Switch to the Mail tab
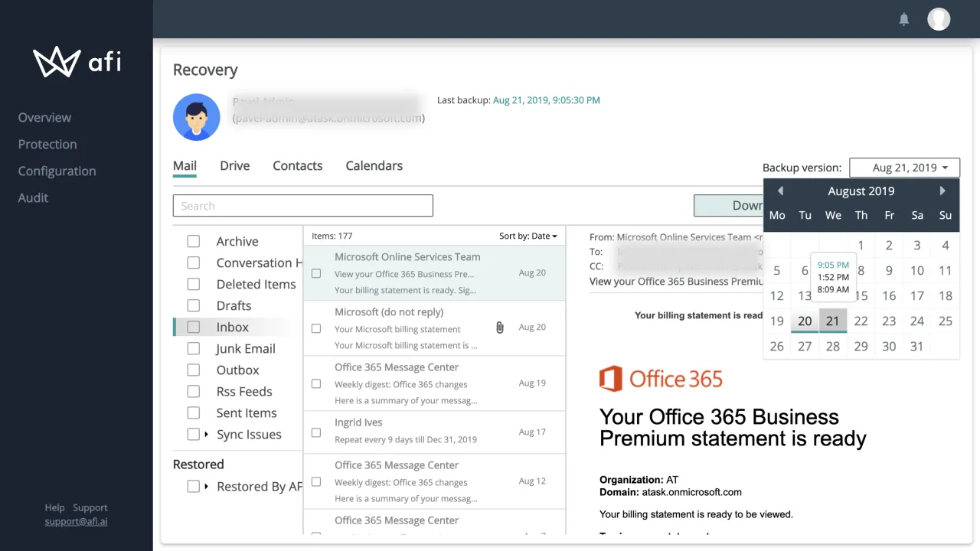The width and height of the screenshot is (980, 551). click(185, 165)
